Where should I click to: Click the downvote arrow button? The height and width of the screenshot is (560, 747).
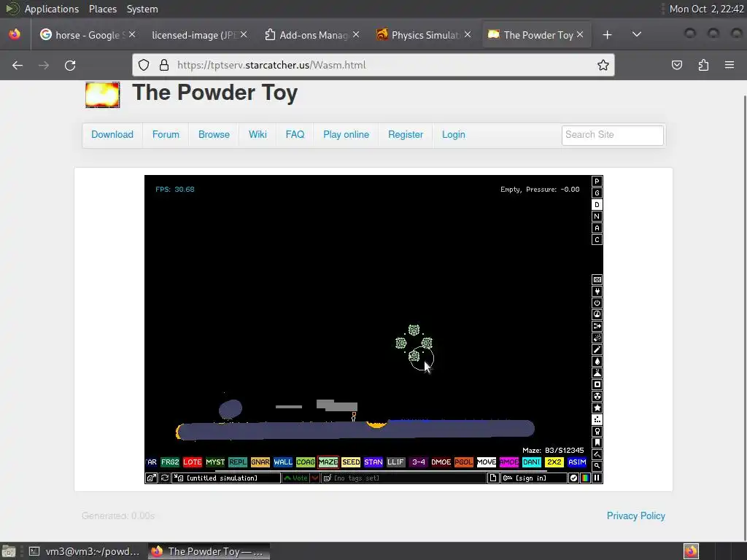coord(315,478)
